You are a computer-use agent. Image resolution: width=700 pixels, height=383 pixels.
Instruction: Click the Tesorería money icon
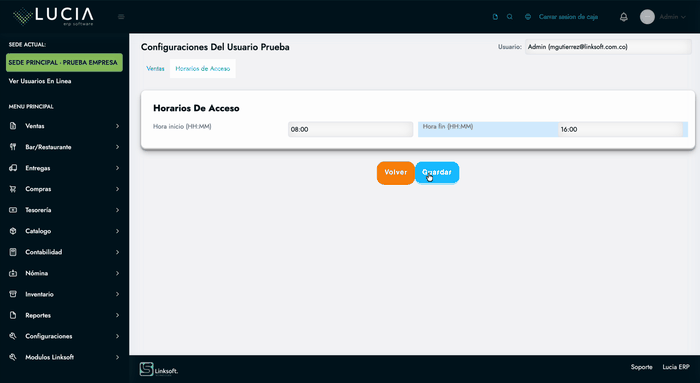(13, 210)
